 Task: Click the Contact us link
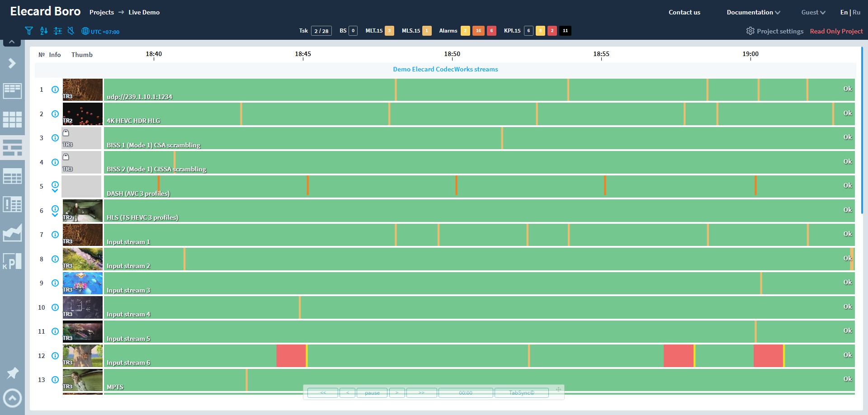coord(684,12)
